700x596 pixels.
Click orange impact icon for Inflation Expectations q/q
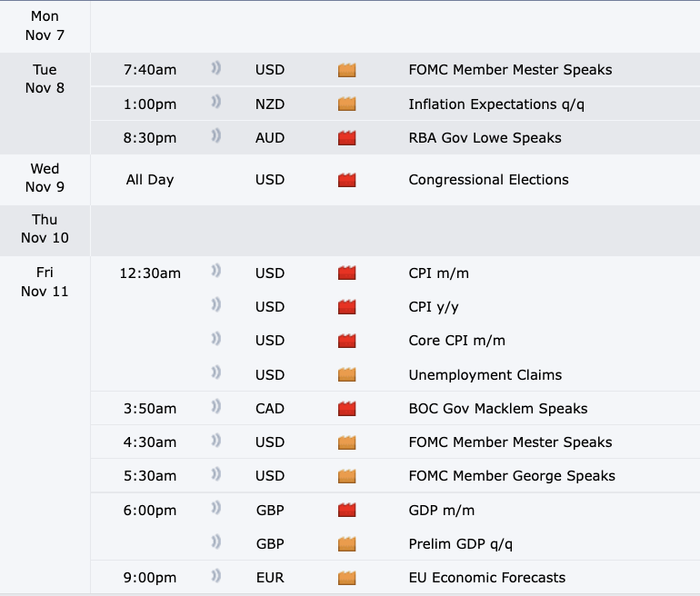(346, 104)
